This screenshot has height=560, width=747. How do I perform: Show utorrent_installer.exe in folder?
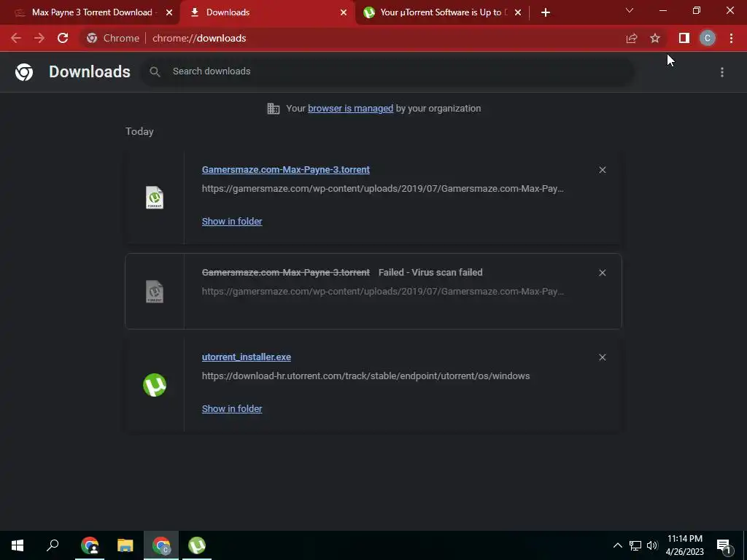point(232,408)
